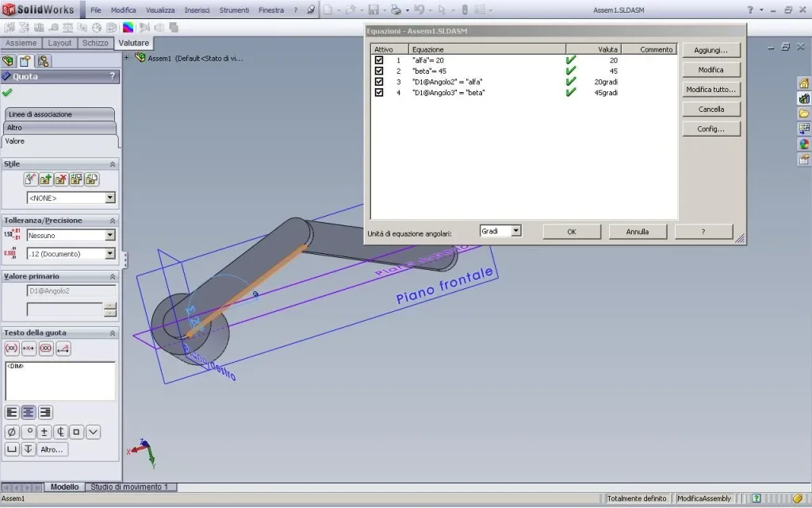Click the Save disk icon in top toolbar
This screenshot has height=508, width=812.
point(373,10)
